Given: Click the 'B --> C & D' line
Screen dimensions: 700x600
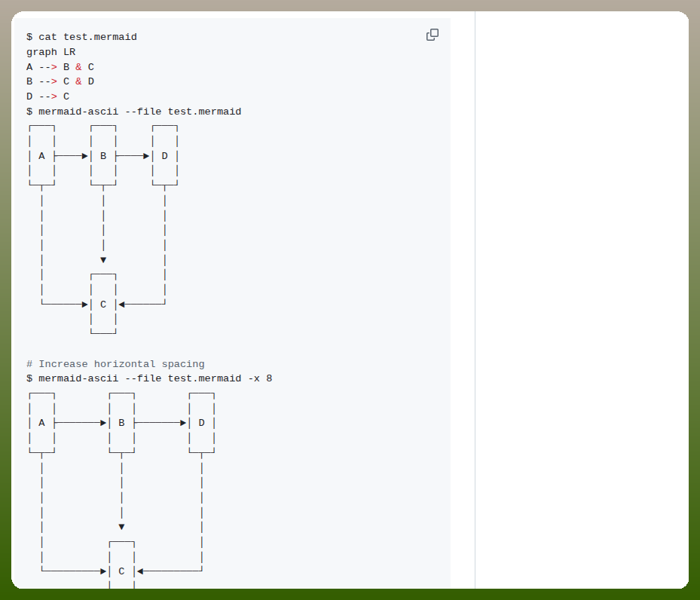Looking at the screenshot, I should (x=60, y=81).
